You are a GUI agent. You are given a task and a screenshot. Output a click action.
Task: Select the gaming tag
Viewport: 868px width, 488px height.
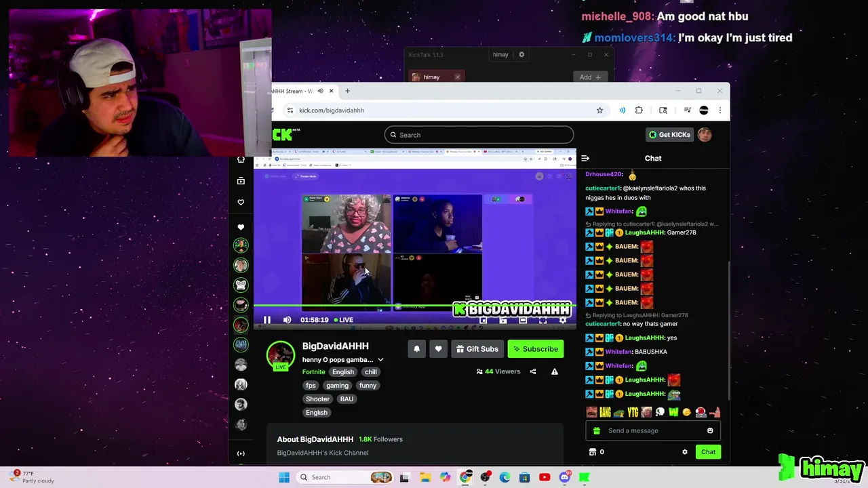337,386
